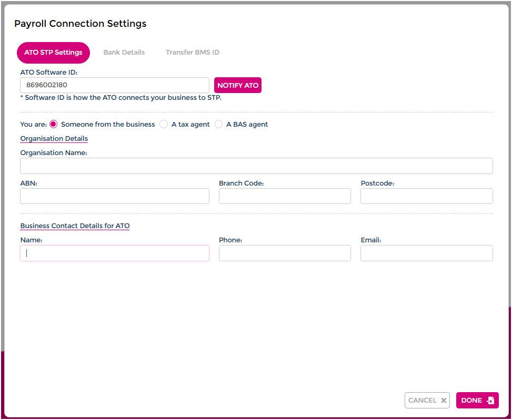Screen dimensions: 512x420
Task: Focus the Organisation Name text box
Action: pos(256,166)
